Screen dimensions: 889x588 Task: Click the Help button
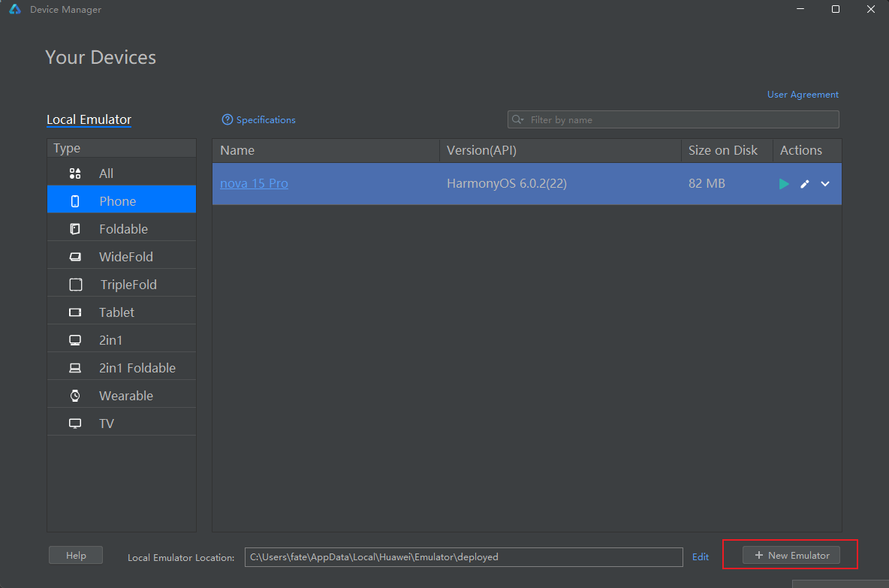click(76, 555)
